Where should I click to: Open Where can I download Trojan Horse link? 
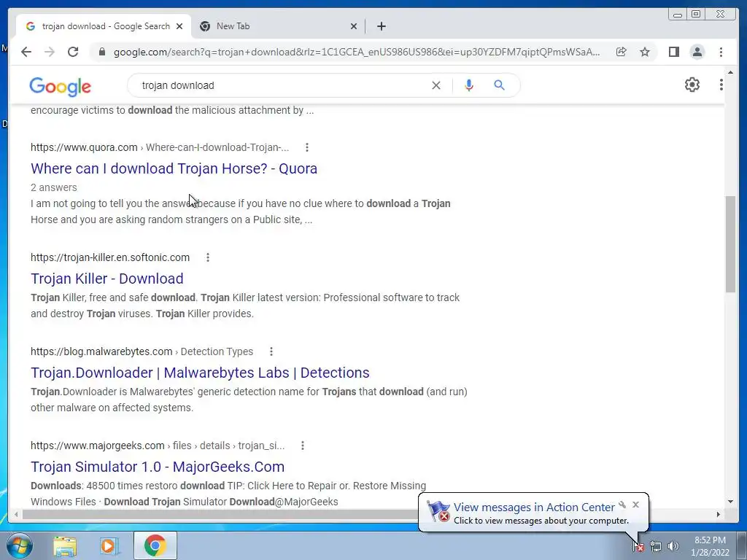pyautogui.click(x=174, y=168)
